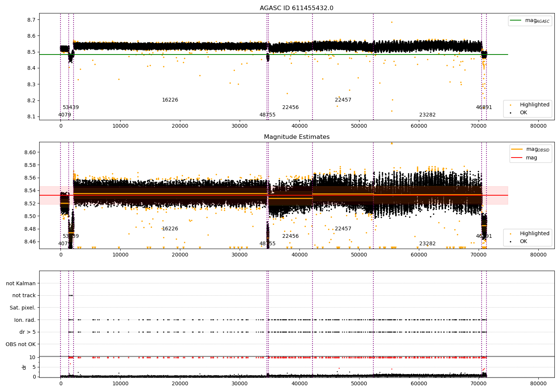Click the 'Sat. pixel.' axis label

point(23,308)
